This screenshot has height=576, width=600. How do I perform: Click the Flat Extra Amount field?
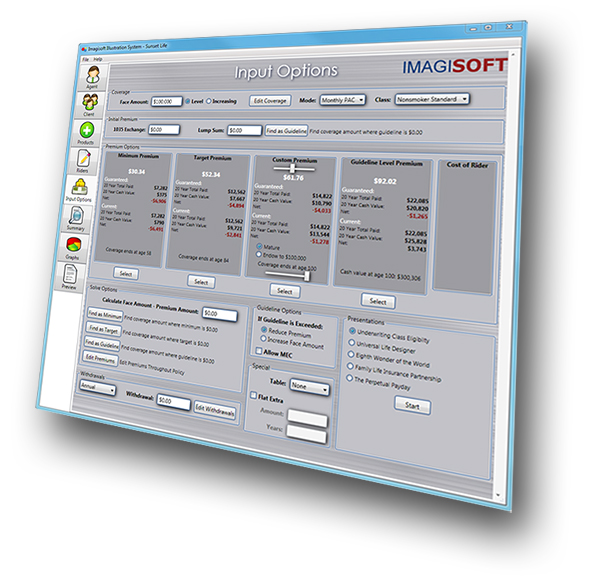[307, 418]
